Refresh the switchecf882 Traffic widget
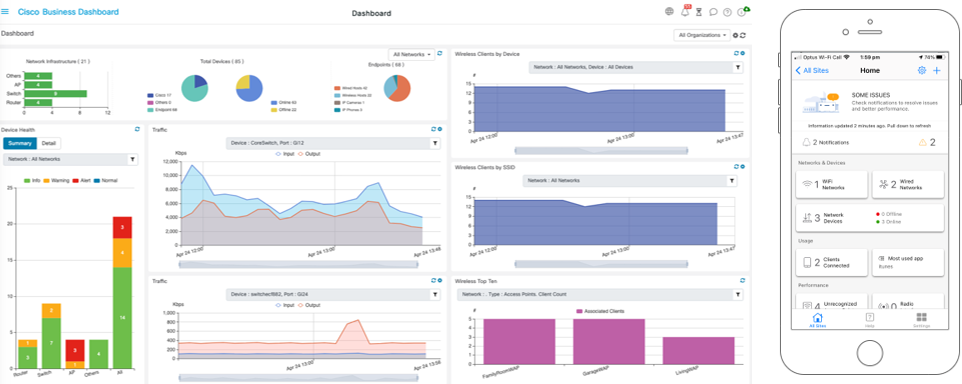Viewport: 962px width, 384px height. pyautogui.click(x=434, y=280)
